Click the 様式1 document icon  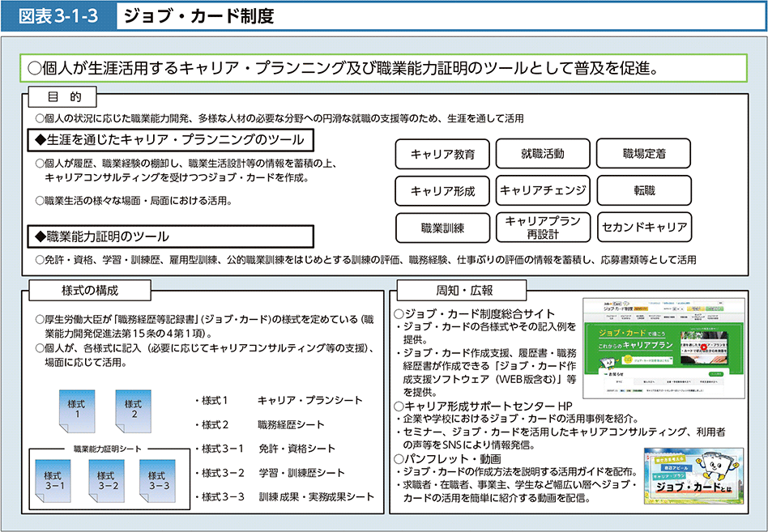coord(76,409)
